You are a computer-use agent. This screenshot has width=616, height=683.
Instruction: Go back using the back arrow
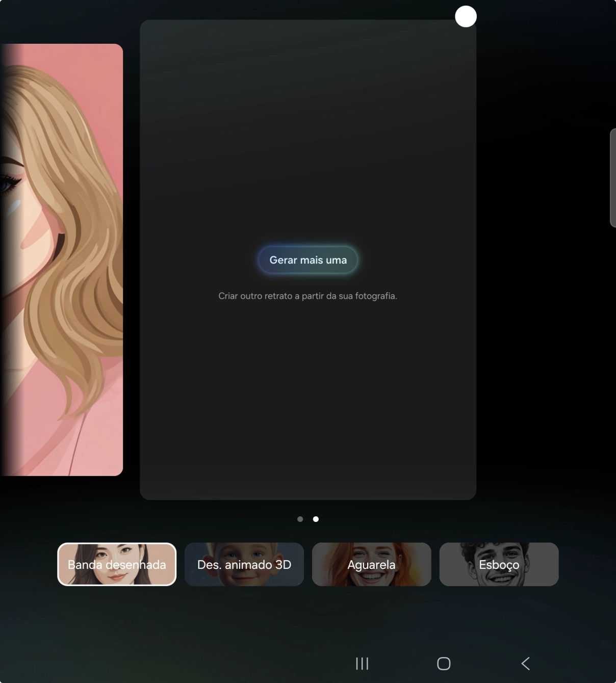[526, 663]
